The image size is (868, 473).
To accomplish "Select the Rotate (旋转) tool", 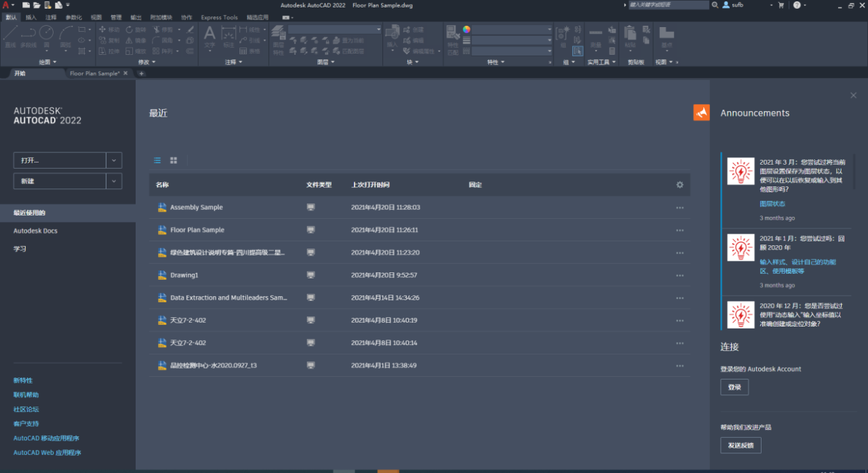I will 136,30.
